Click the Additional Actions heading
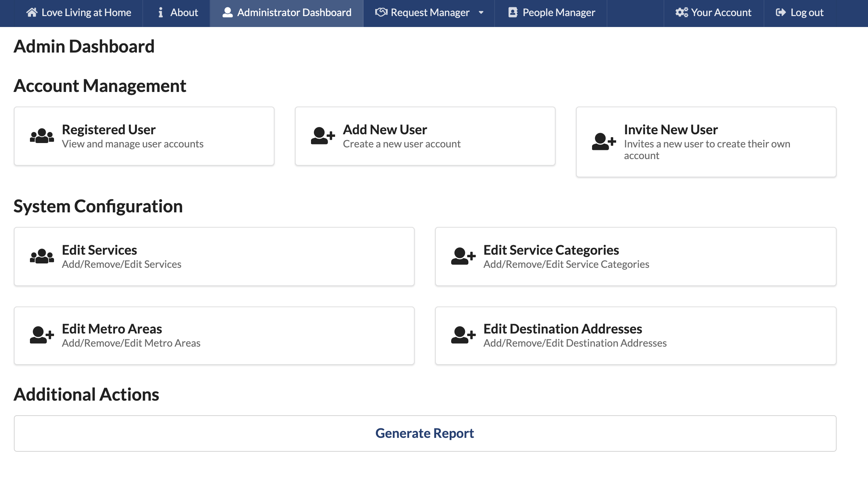 point(87,395)
